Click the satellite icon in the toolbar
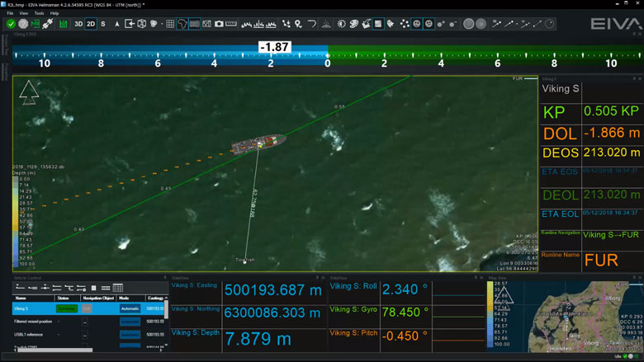This screenshot has width=644, height=362. (x=48, y=24)
